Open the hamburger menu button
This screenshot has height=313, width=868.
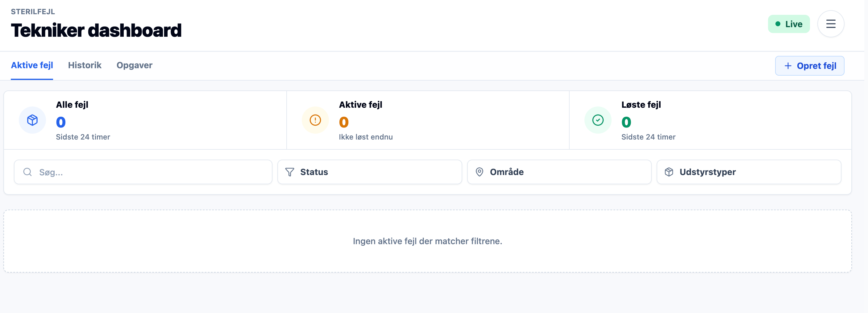831,24
